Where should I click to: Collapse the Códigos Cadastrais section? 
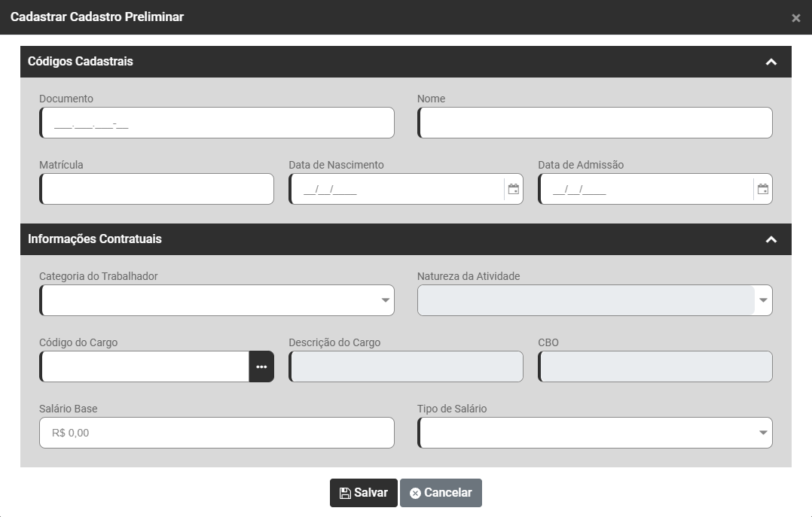[x=771, y=62]
